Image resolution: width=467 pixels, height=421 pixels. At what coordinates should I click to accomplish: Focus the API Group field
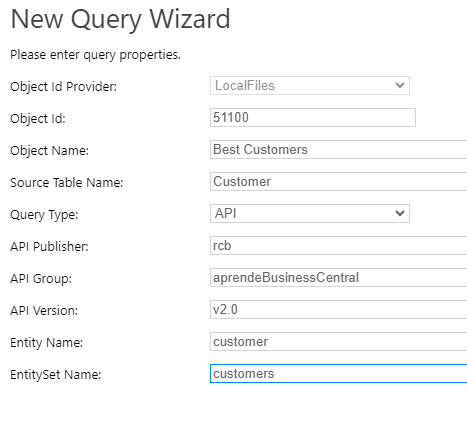(x=338, y=277)
